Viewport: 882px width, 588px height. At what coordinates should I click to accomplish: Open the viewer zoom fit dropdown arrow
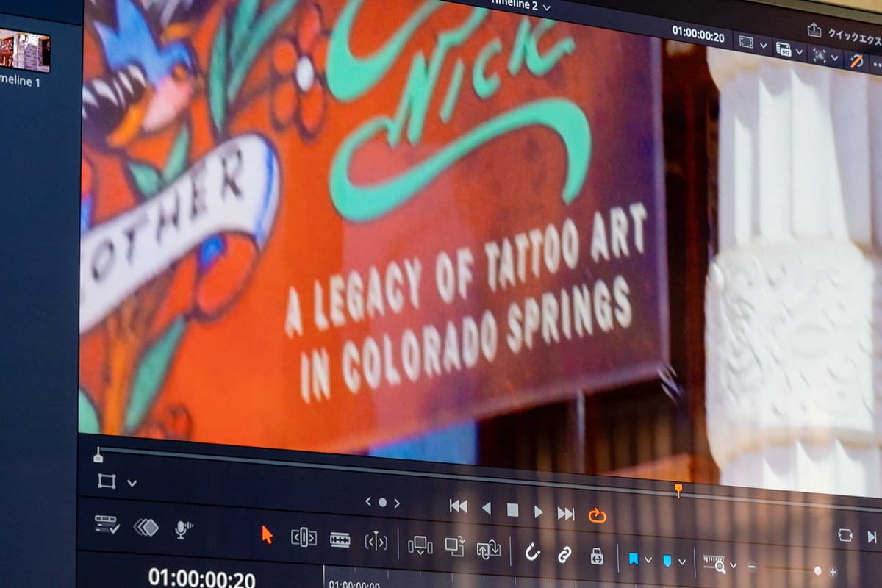point(836,57)
